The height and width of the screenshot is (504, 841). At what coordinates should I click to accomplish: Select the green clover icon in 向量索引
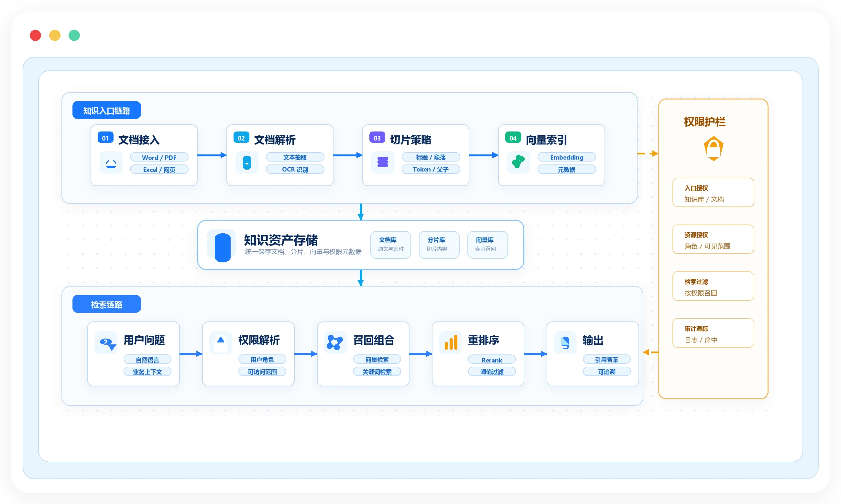click(x=518, y=162)
